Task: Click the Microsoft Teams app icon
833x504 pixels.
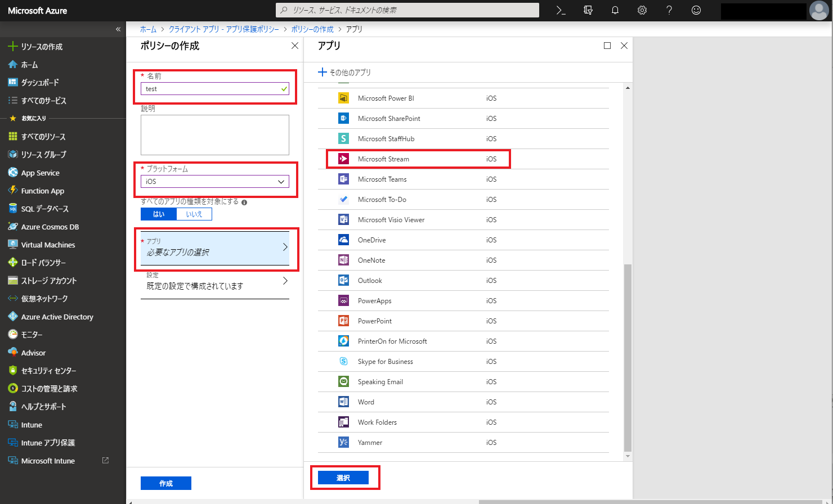Action: (x=343, y=179)
